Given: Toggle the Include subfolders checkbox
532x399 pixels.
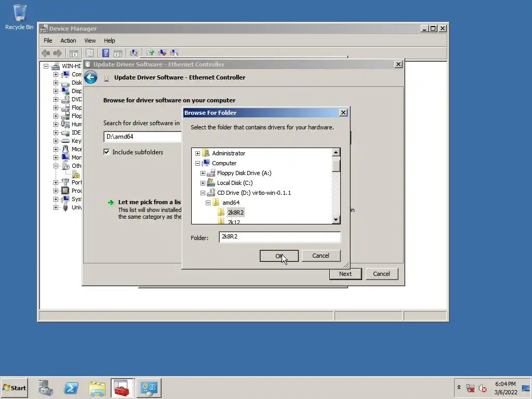Looking at the screenshot, I should (107, 152).
